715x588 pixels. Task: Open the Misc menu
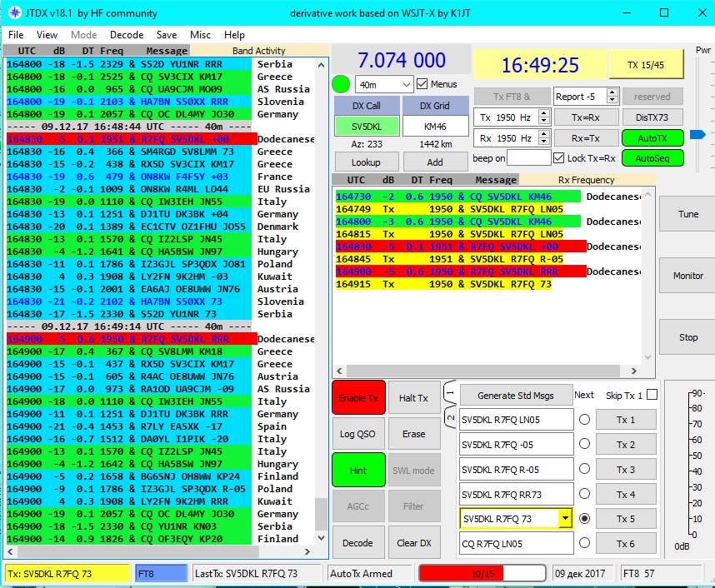pos(200,35)
